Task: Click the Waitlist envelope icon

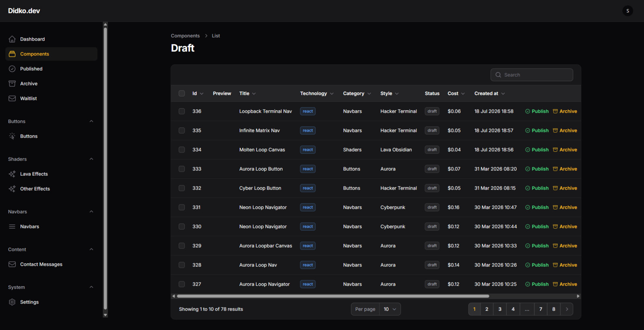Action: 12,99
